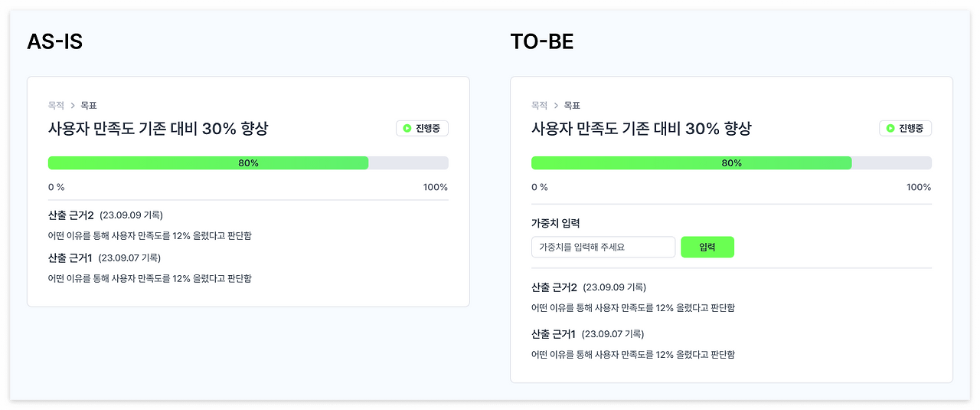This screenshot has height=410, width=980.
Task: Click the breadcrumb chevron in the TO-BE card
Action: tap(556, 106)
